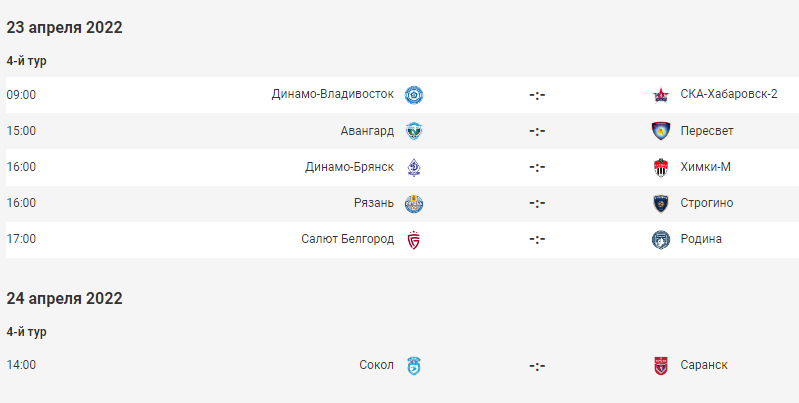
Task: Open the Родина round crest
Action: pos(661,239)
